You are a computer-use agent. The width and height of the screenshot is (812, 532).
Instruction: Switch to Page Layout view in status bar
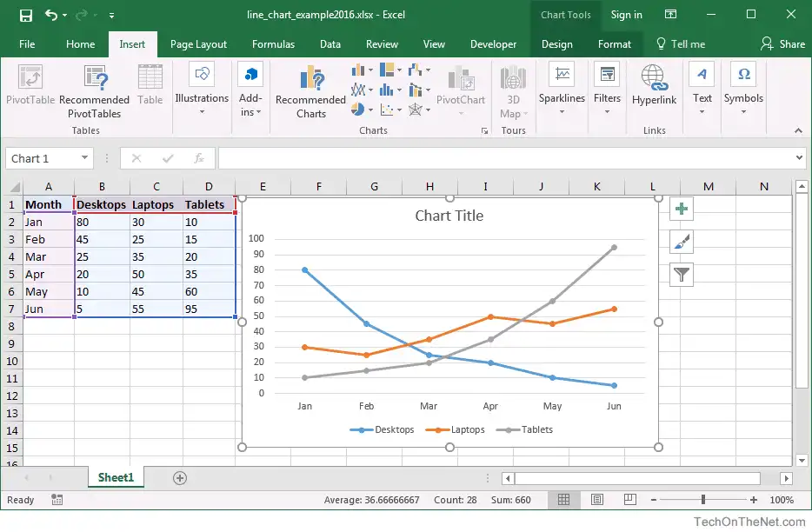pos(596,500)
